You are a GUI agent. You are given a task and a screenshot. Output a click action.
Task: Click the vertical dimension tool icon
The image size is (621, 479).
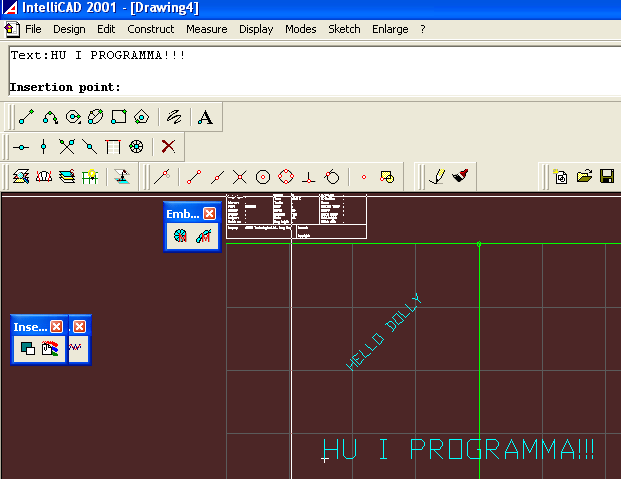[x=44, y=147]
